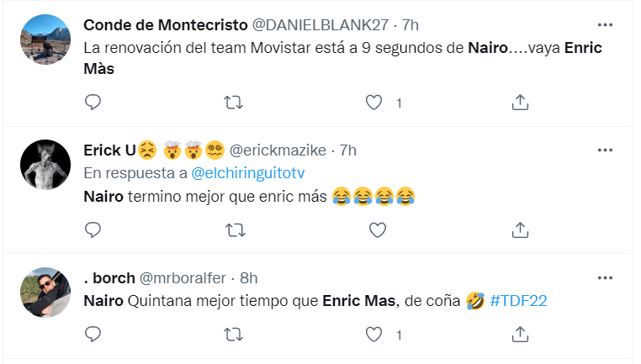Like Erick U's tweet
641x364 pixels.
tap(378, 229)
